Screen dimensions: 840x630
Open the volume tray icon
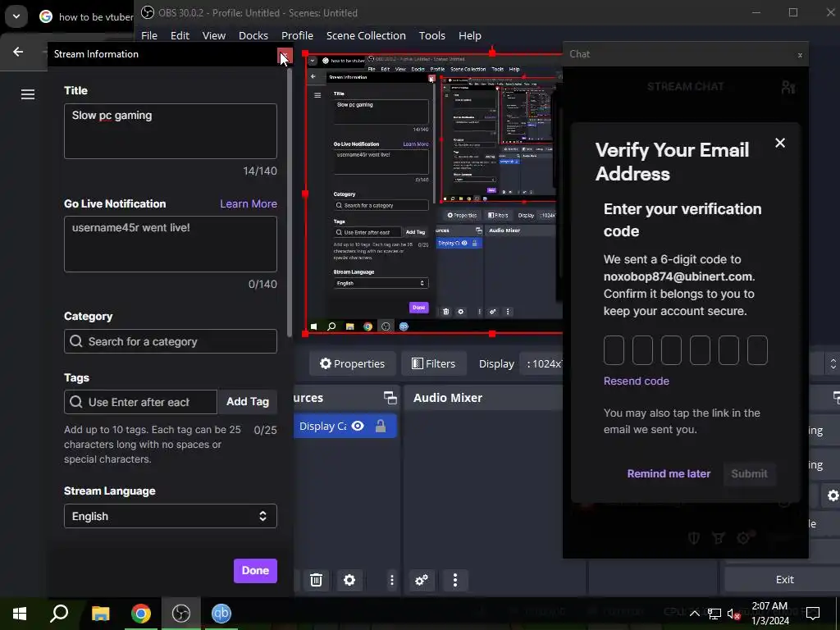coord(733,614)
